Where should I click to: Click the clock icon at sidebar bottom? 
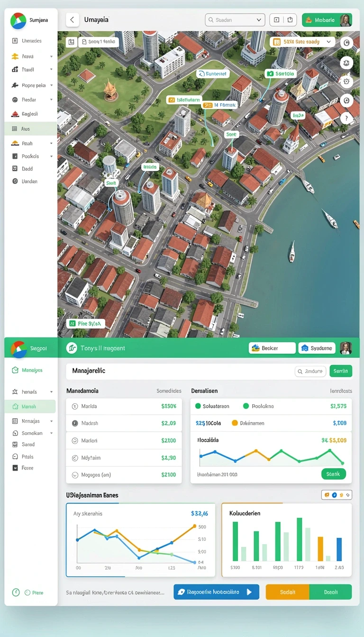click(16, 592)
